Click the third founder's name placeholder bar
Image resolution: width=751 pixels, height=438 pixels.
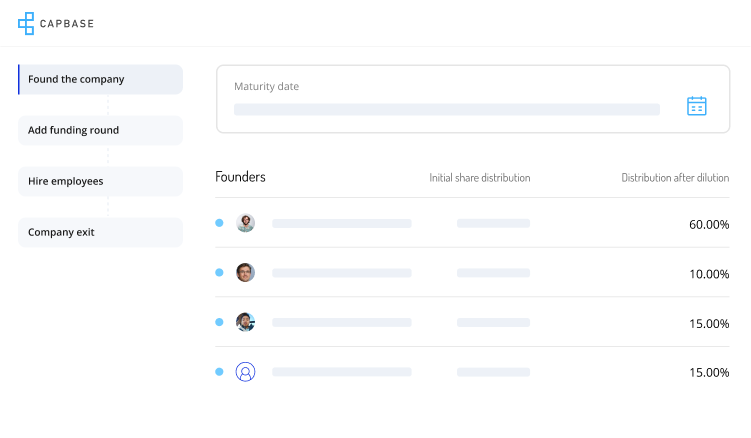pos(341,323)
